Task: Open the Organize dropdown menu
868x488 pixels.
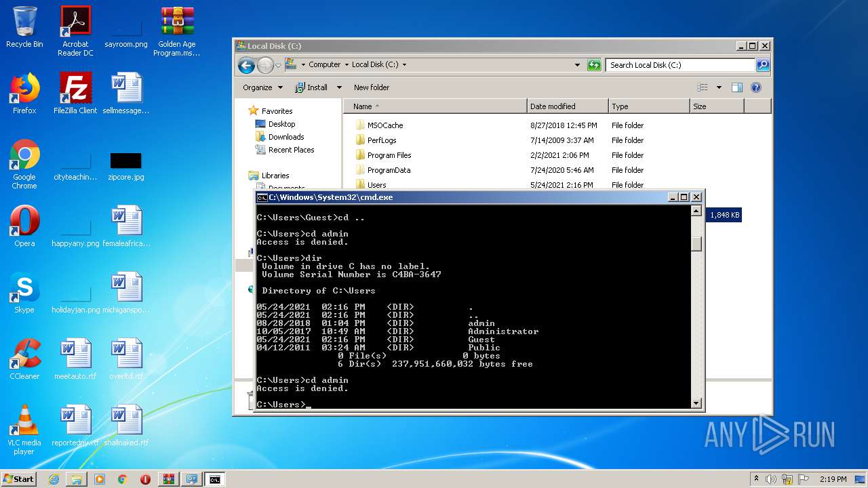Action: click(263, 87)
